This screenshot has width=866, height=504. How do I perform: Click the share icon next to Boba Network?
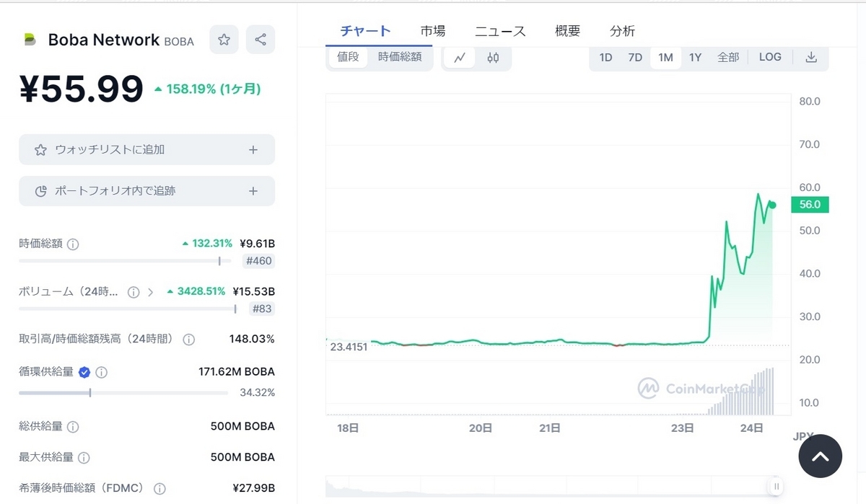click(x=261, y=40)
